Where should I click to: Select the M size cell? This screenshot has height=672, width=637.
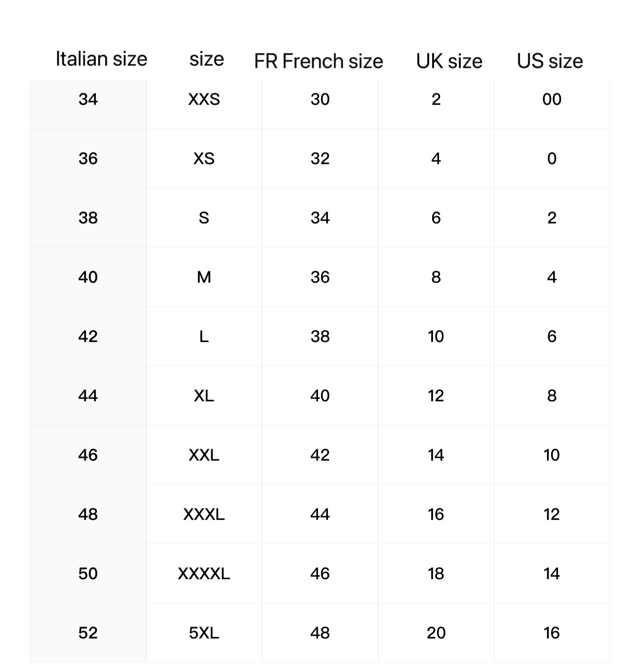(x=204, y=277)
